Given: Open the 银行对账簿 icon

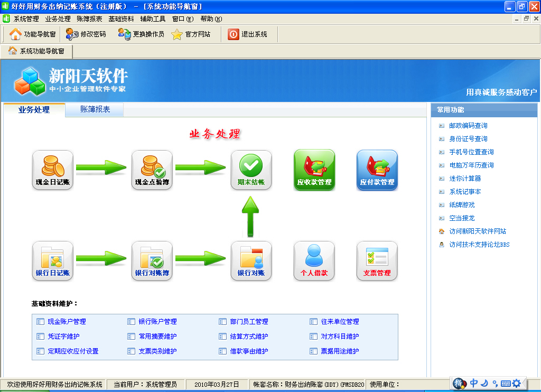Looking at the screenshot, I should click(152, 260).
